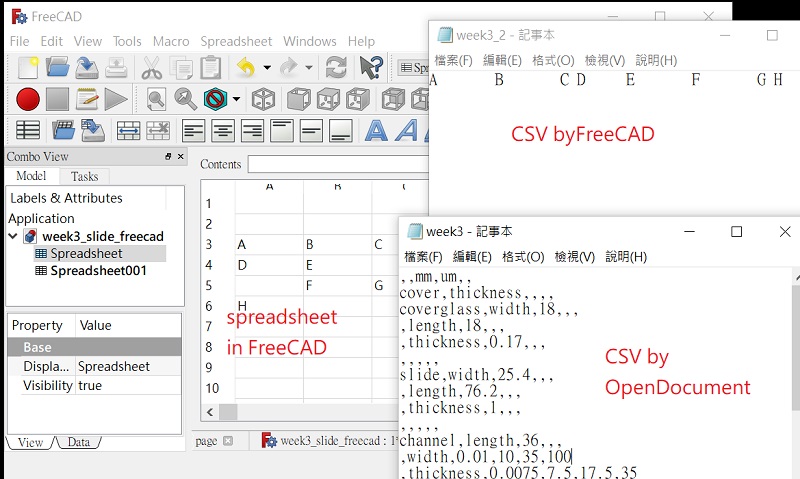Click the Vertically center align icon

311,131
